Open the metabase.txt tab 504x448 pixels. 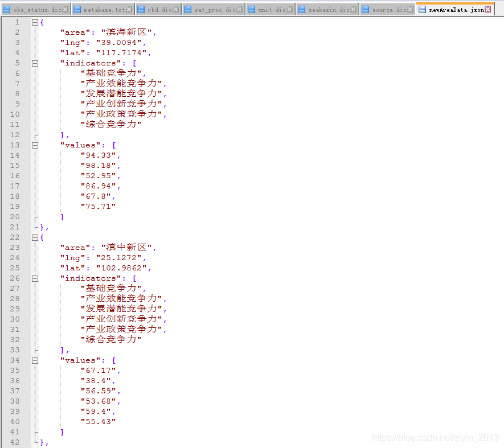click(103, 10)
